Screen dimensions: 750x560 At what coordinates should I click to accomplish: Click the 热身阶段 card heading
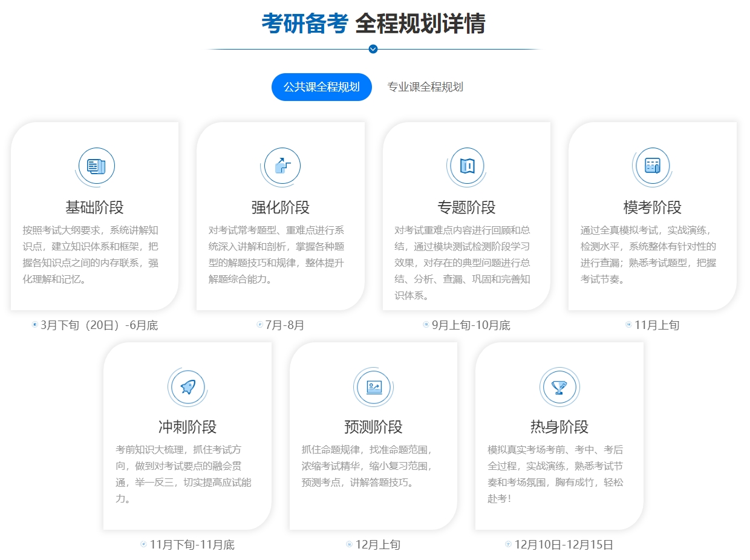[559, 427]
